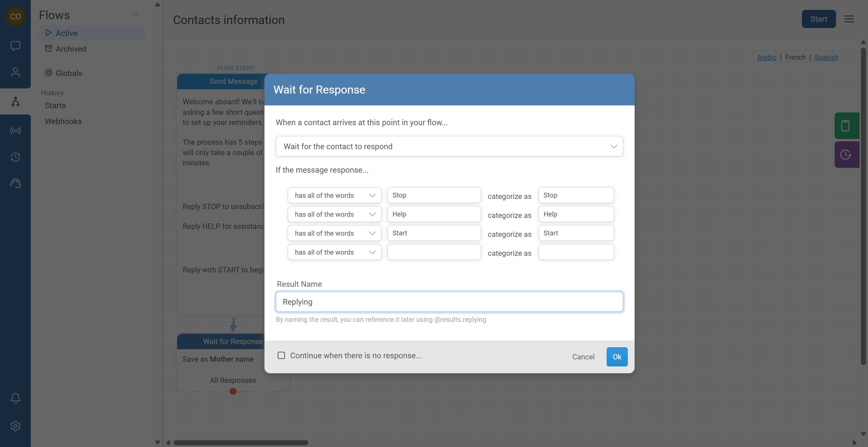868x447 pixels.
Task: Open the contacts person icon
Action: (x=15, y=72)
